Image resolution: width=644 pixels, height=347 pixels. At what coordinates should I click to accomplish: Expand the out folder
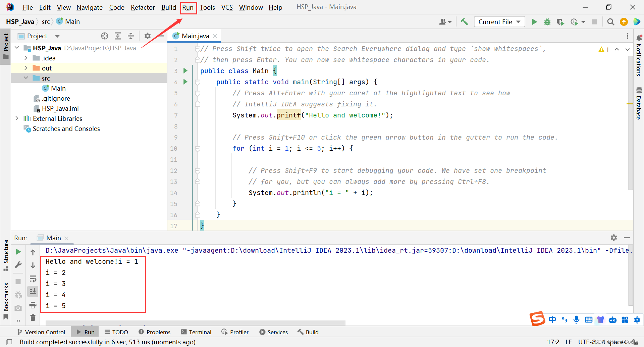[26, 68]
